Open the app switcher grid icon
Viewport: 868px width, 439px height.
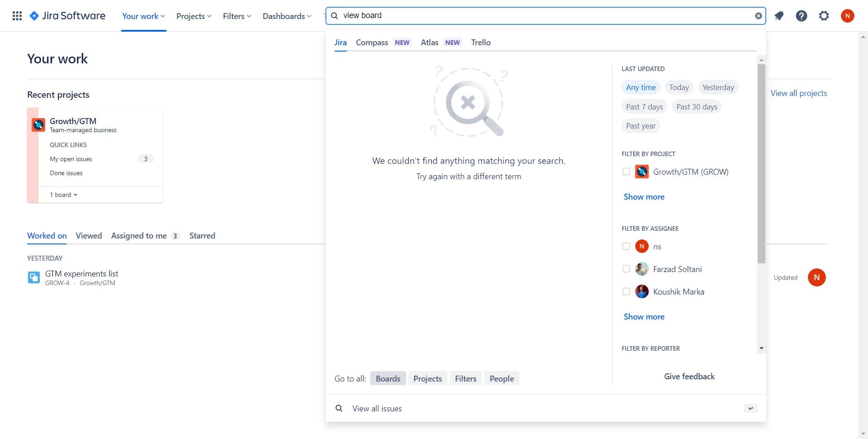pyautogui.click(x=17, y=16)
